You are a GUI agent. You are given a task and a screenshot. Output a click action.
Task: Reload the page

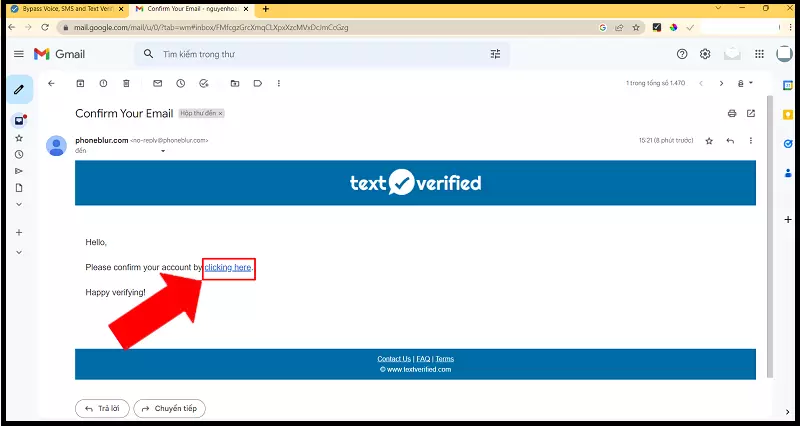(45, 28)
